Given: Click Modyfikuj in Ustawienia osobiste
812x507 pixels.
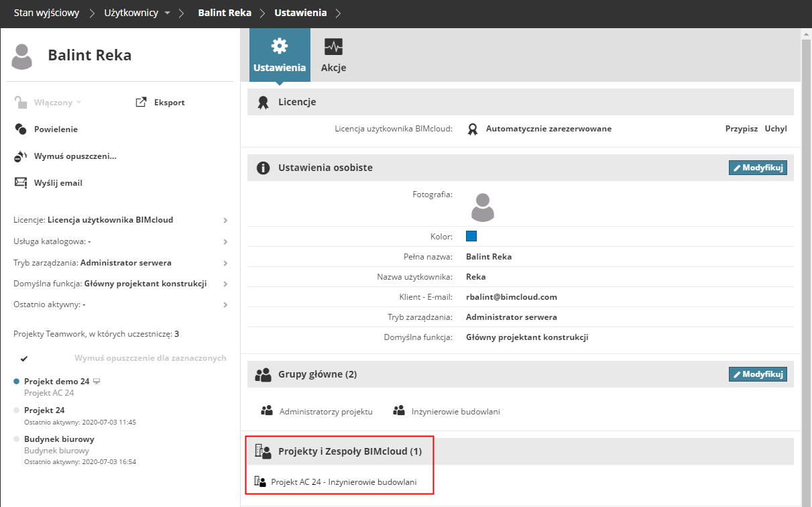Looking at the screenshot, I should click(x=757, y=168).
